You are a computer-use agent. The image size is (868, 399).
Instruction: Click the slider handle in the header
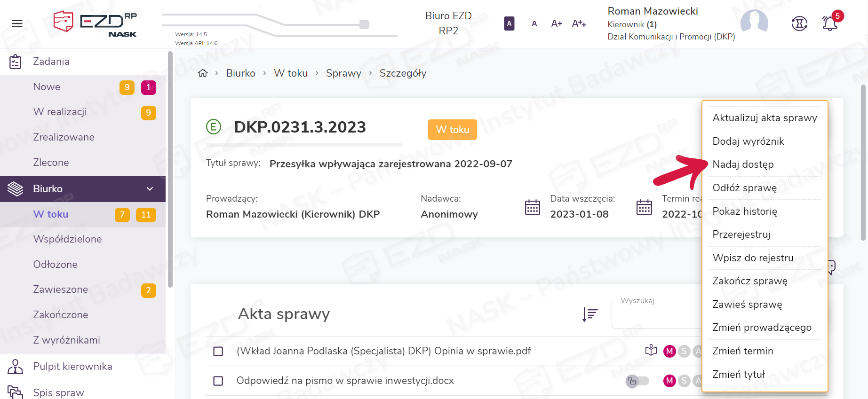tap(364, 24)
